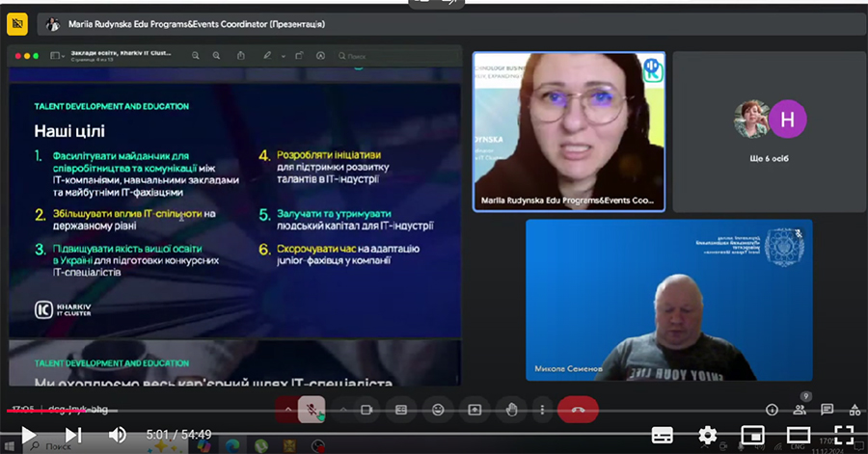Screen dimensions: 868x454
Task: Expand the markup pen dropdown arrow
Action: 283,57
